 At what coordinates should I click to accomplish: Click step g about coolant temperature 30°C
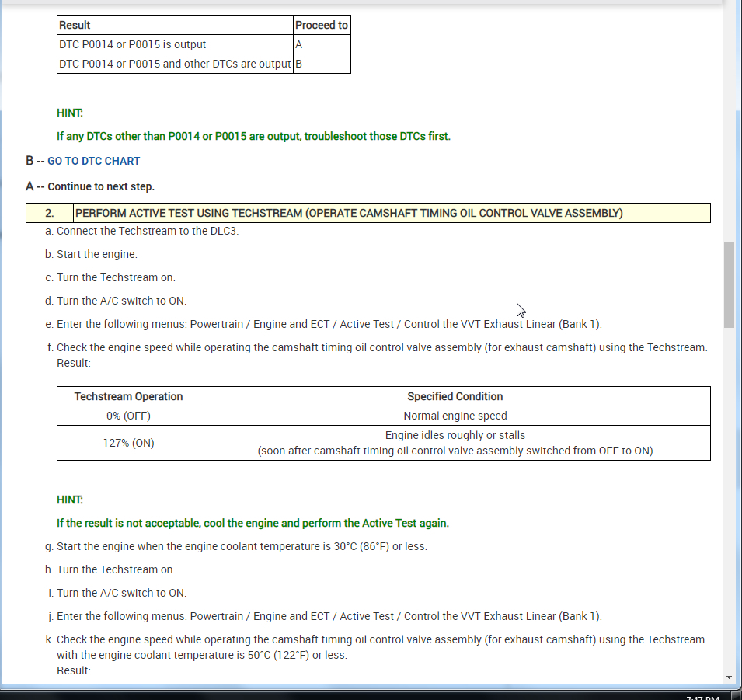click(242, 546)
